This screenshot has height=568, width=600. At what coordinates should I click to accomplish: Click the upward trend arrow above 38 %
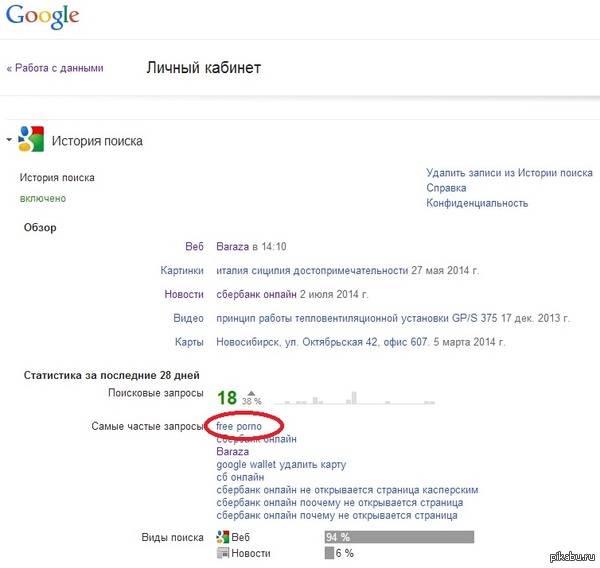[252, 393]
